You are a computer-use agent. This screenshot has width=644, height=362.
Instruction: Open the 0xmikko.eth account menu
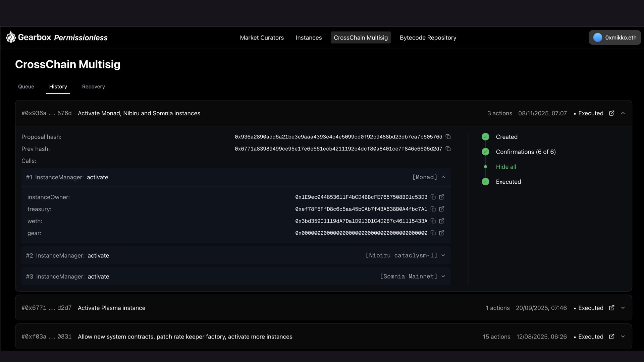point(615,37)
